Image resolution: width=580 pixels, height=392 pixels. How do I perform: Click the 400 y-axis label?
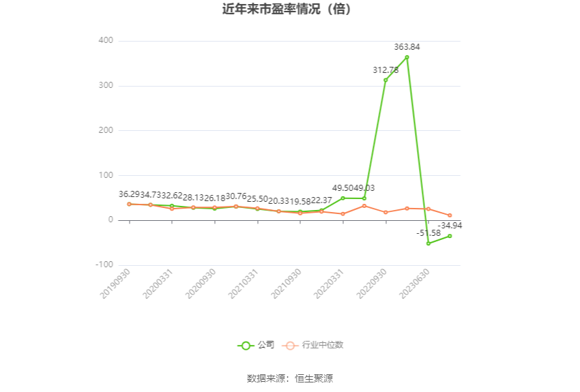pyautogui.click(x=105, y=41)
